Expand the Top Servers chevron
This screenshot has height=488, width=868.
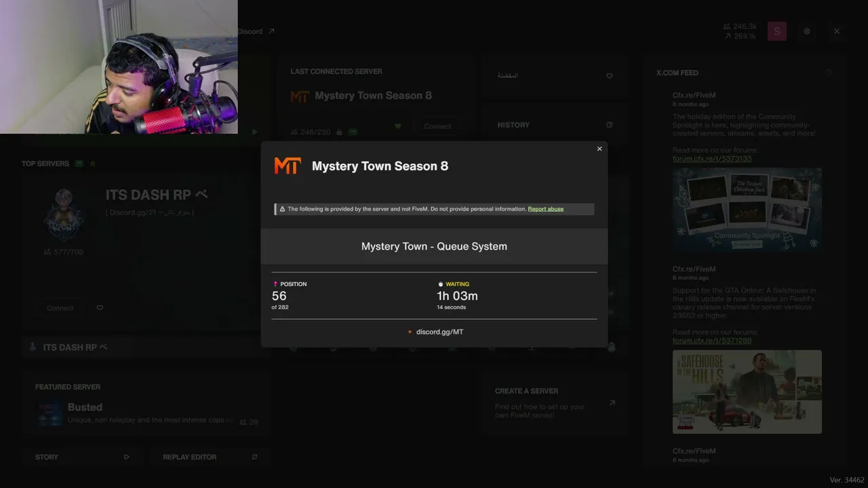[93, 163]
